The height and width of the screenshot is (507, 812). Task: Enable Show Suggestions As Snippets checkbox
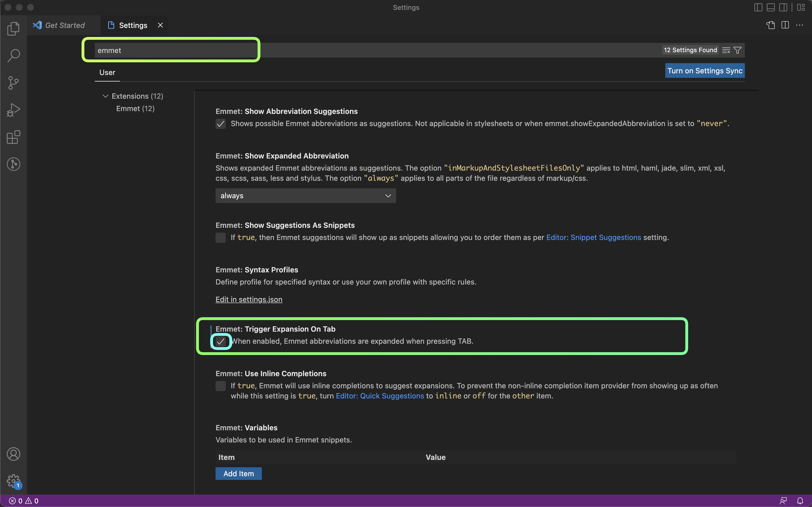coord(220,238)
